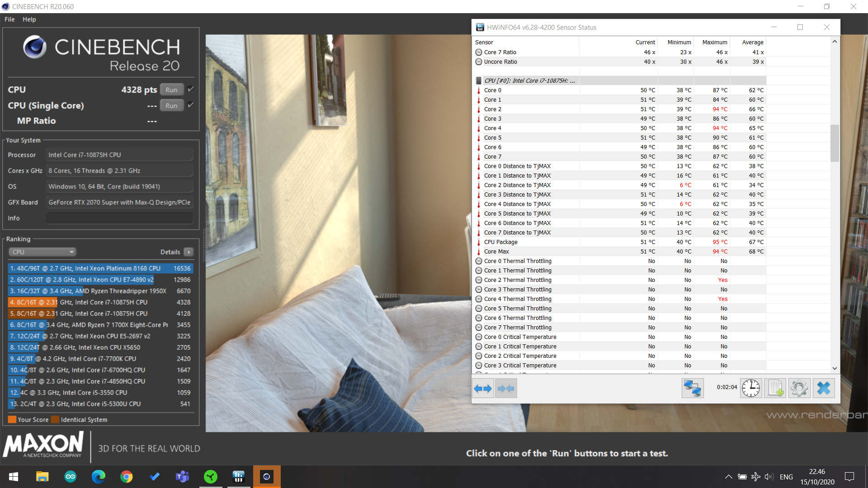Viewport: 868px width, 488px height.
Task: Click the Cinebench title bar logo icon
Action: click(6, 6)
